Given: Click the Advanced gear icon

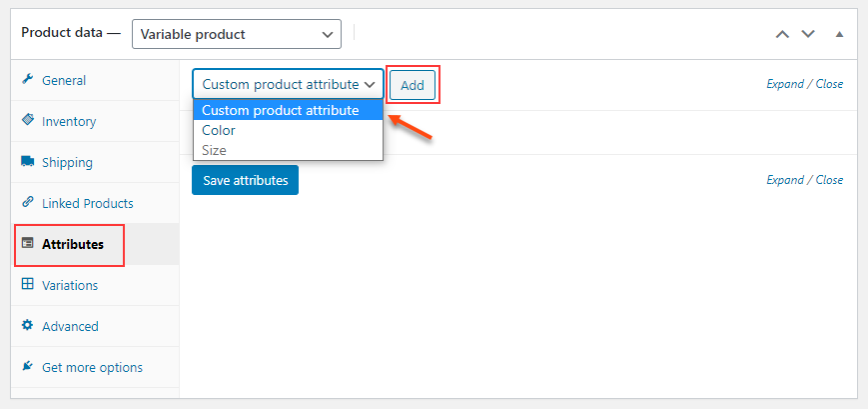Looking at the screenshot, I should click(27, 325).
